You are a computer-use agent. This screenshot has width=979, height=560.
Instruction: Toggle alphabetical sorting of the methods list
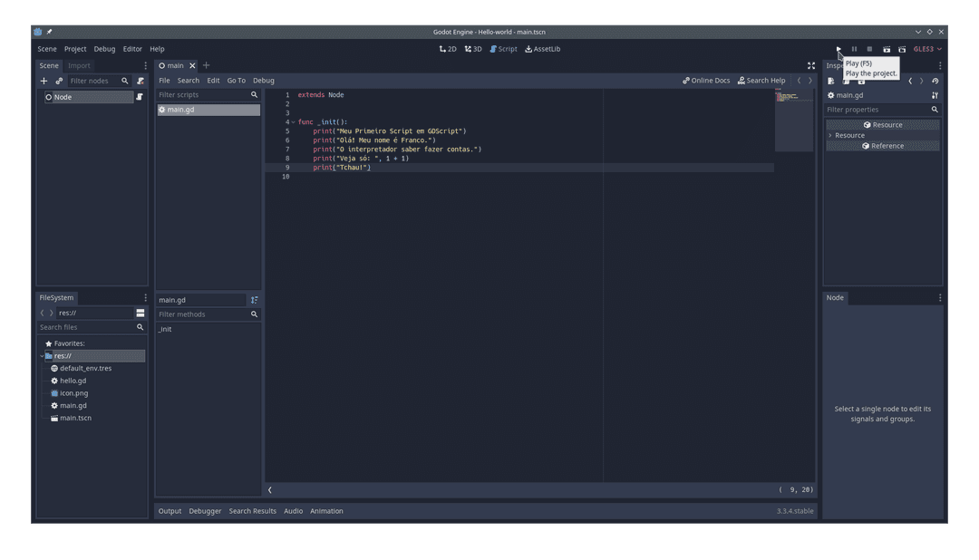click(x=254, y=300)
